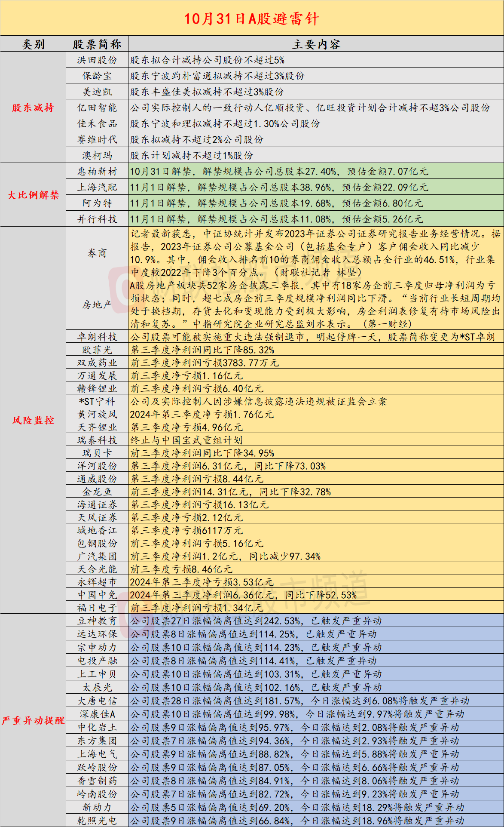Select the '主要内容' column header
This screenshot has height=827, width=504.
click(316, 44)
